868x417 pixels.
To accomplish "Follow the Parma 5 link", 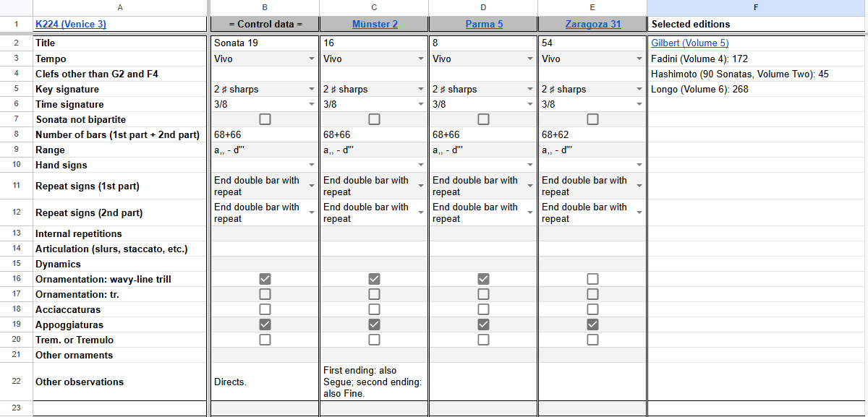I will pos(484,24).
